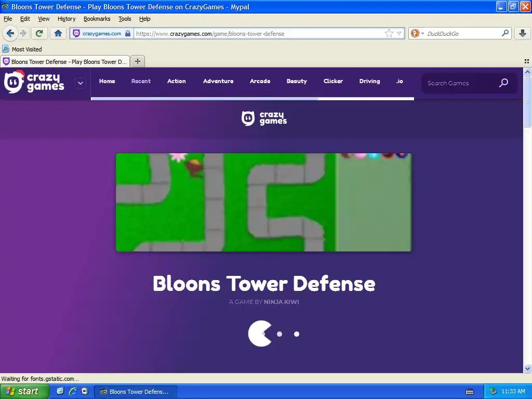Image resolution: width=532 pixels, height=399 pixels.
Task: Open the NINJA KIWI developer link
Action: pyautogui.click(x=281, y=302)
